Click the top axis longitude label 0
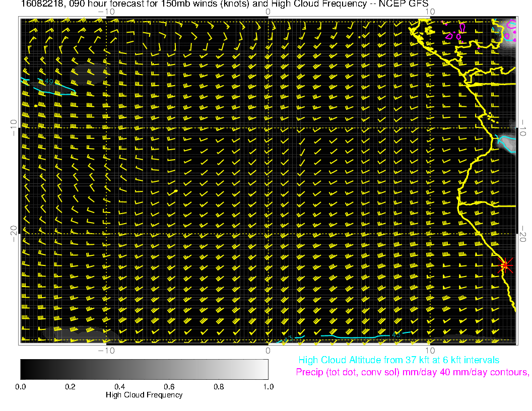 [x=268, y=12]
